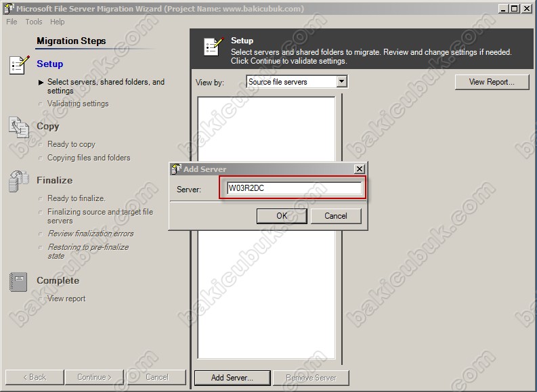The image size is (537, 392).
Task: Click the Finalize heading
Action: point(54,180)
